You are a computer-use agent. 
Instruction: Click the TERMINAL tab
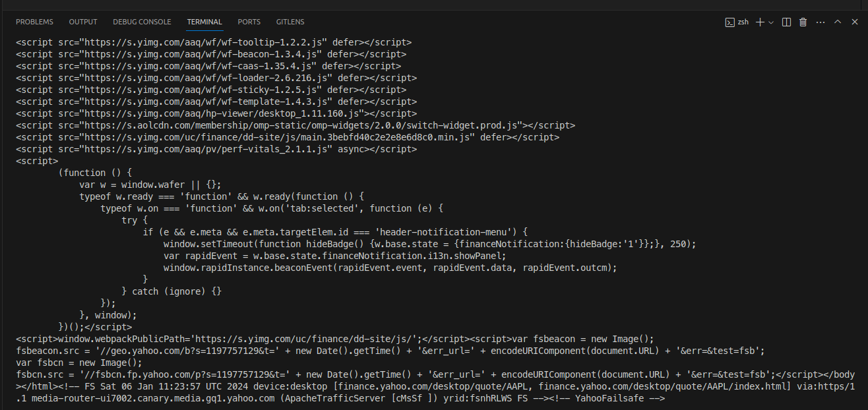point(204,22)
